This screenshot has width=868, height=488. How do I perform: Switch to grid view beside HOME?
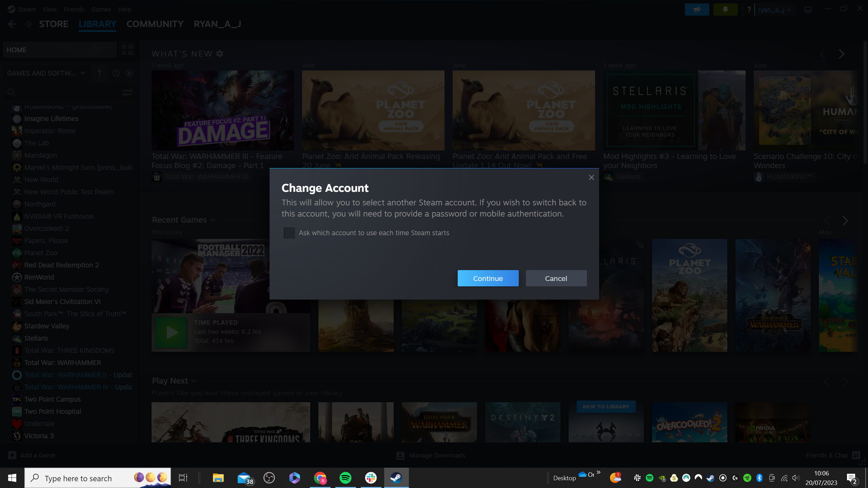click(x=127, y=49)
